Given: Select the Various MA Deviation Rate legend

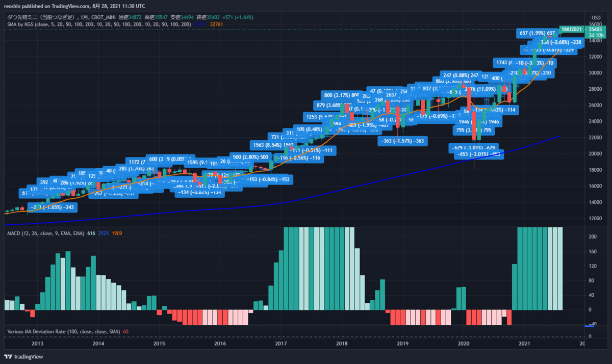Looking at the screenshot, I should 64,332.
